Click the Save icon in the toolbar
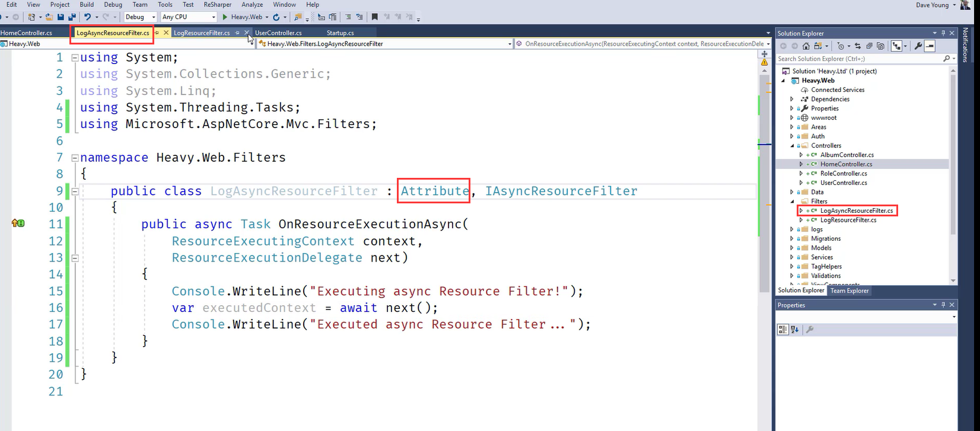This screenshot has width=980, height=431. click(x=61, y=17)
